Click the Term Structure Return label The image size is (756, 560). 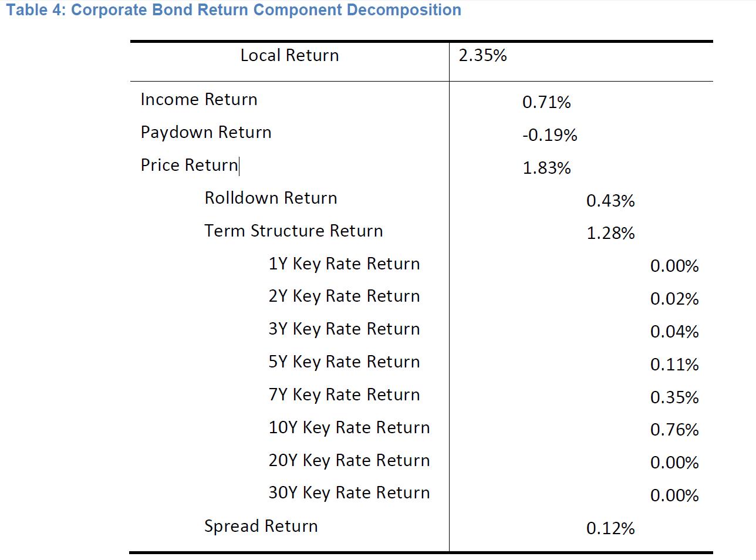pos(293,231)
